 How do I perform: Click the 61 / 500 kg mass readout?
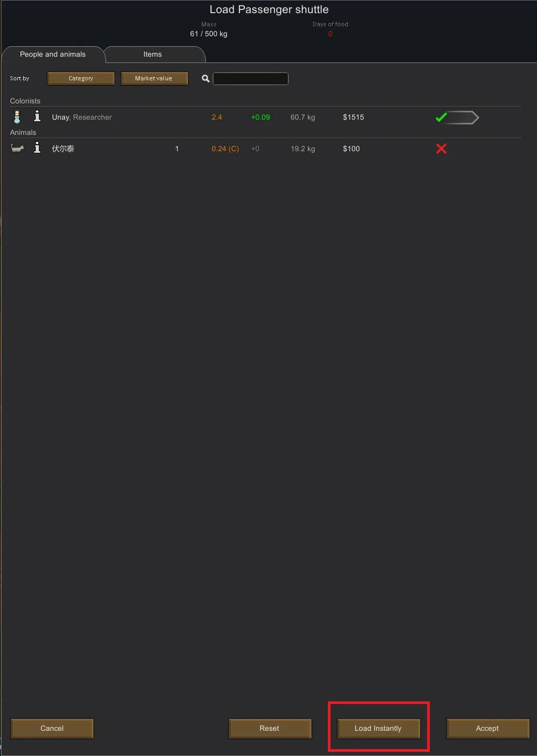(209, 34)
